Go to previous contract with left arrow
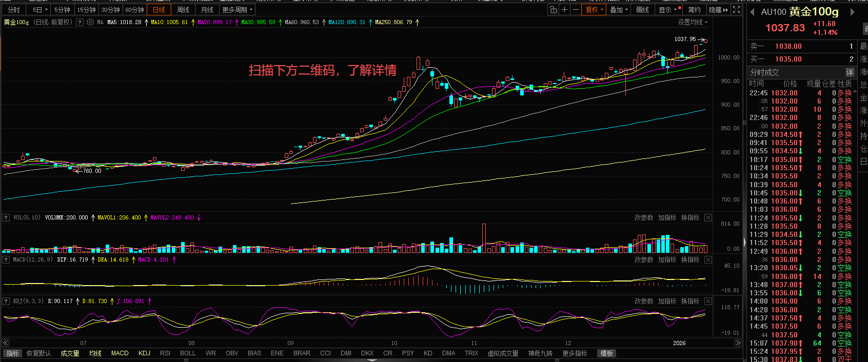The height and width of the screenshot is (362, 868). [752, 12]
